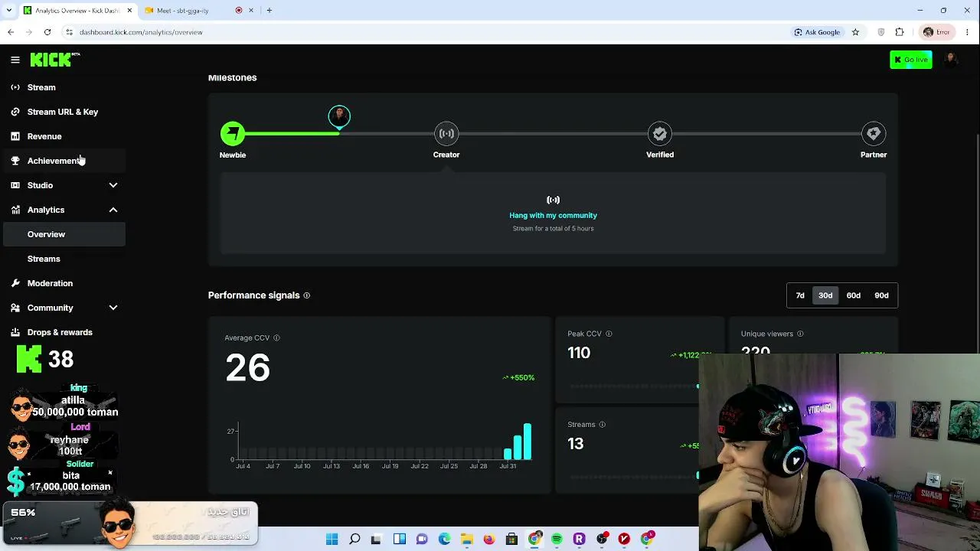Close the Meet browser tab
Viewport: 980px width, 551px height.
[251, 11]
